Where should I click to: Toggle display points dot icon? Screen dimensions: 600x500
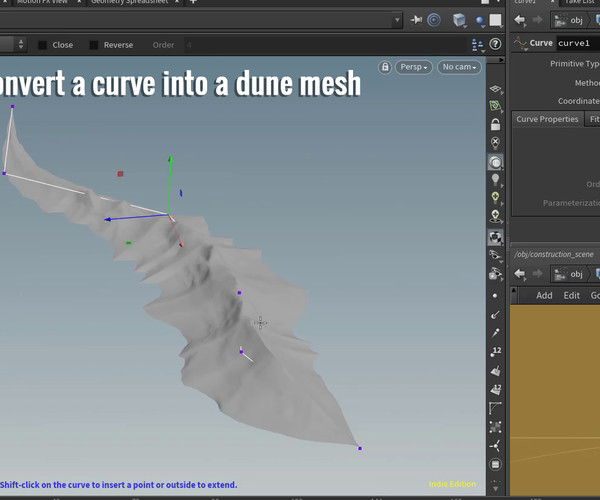[x=495, y=296]
